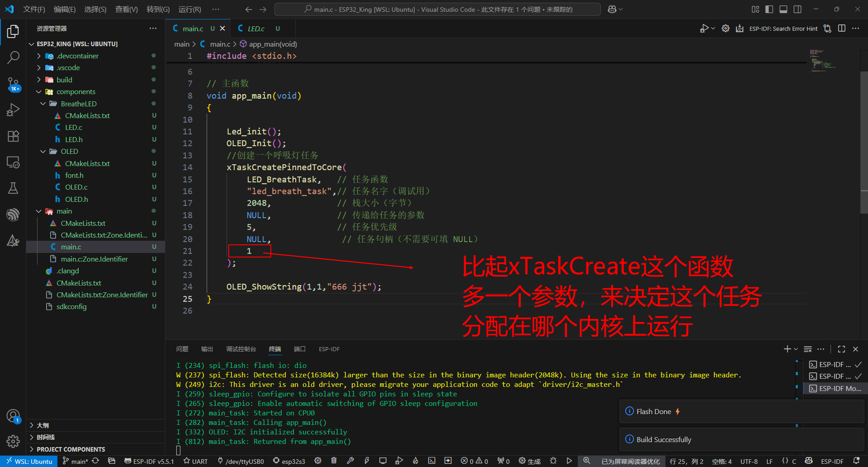
Task: Open Run and Debug view
Action: coord(13,110)
